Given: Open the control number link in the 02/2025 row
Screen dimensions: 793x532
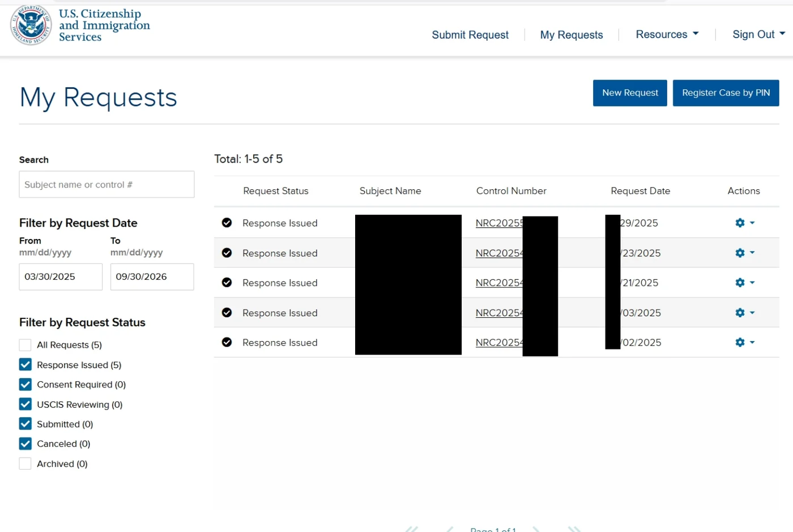Looking at the screenshot, I should click(500, 343).
